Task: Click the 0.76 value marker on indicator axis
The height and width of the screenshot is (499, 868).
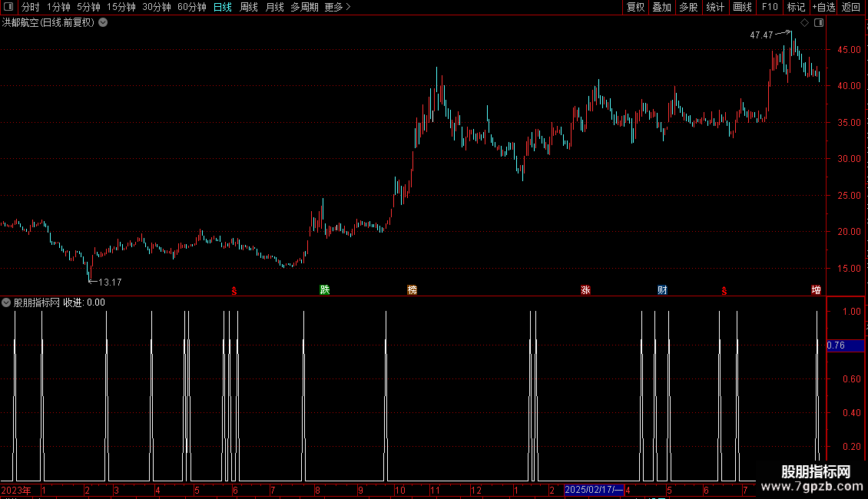Action: click(x=845, y=345)
